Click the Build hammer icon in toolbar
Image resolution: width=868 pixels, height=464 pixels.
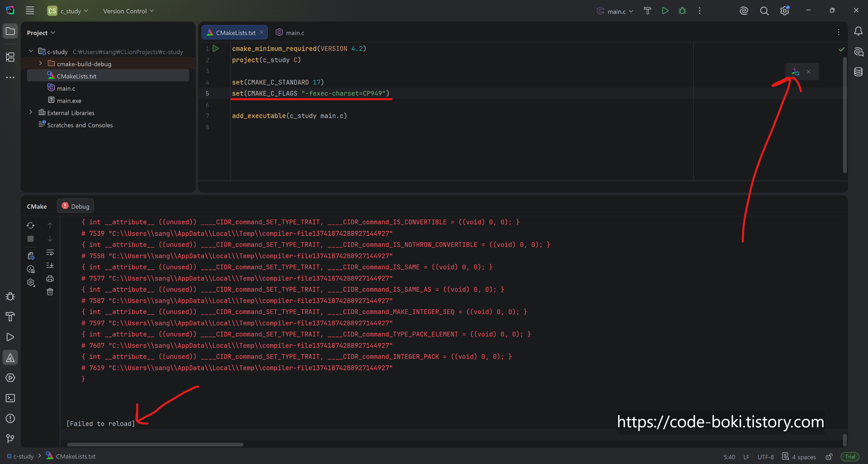647,11
